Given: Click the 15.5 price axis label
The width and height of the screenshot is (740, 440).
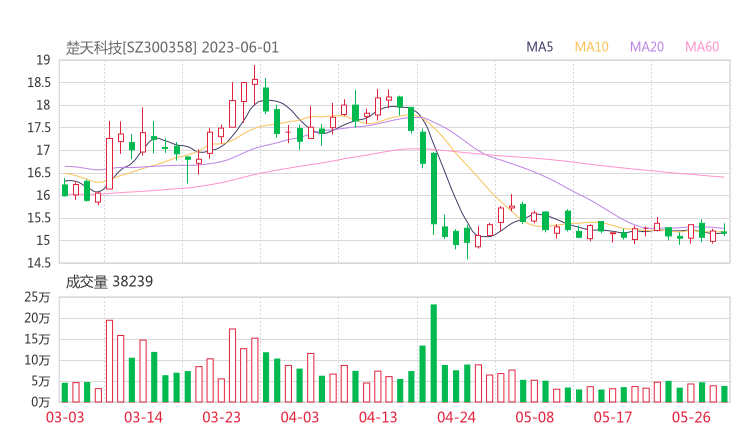Looking at the screenshot, I should click(39, 218).
